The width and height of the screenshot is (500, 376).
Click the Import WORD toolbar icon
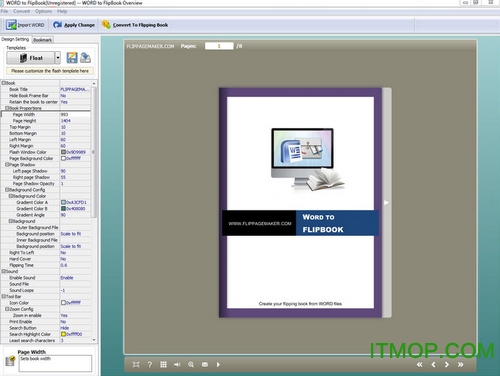tap(11, 25)
